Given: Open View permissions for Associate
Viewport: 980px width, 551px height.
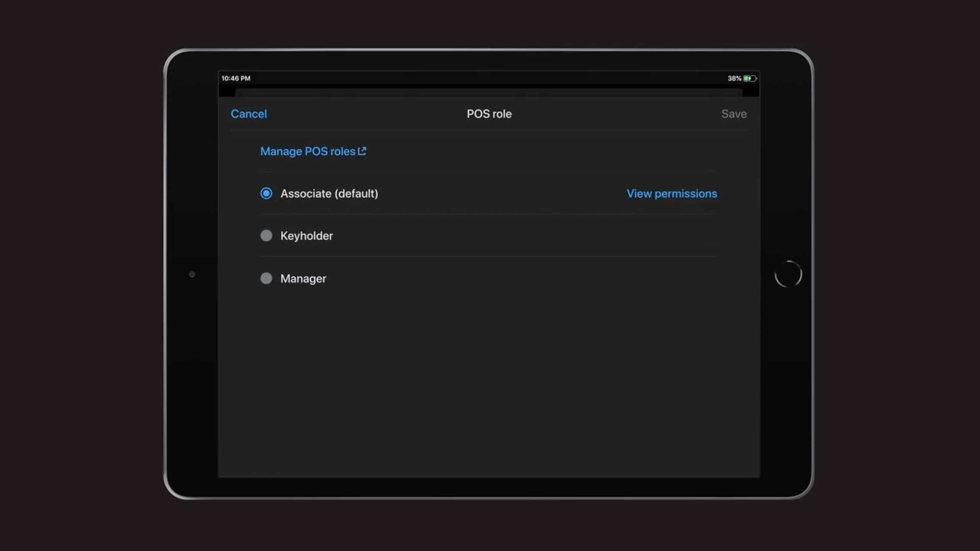Looking at the screenshot, I should pos(671,194).
